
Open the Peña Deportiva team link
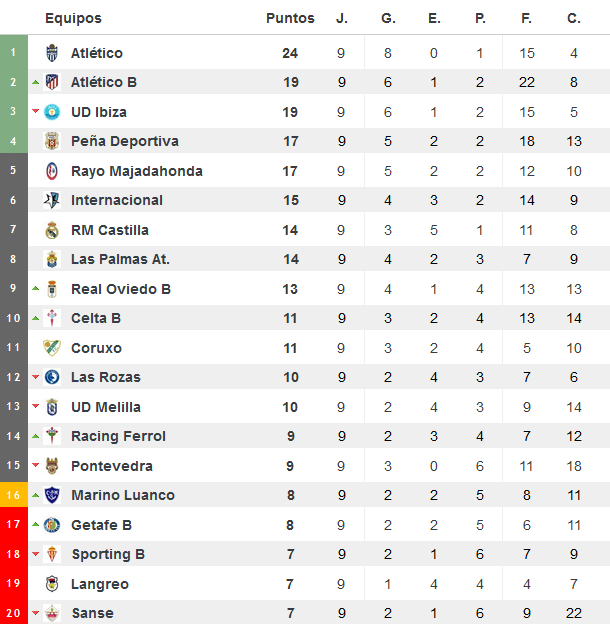point(125,141)
